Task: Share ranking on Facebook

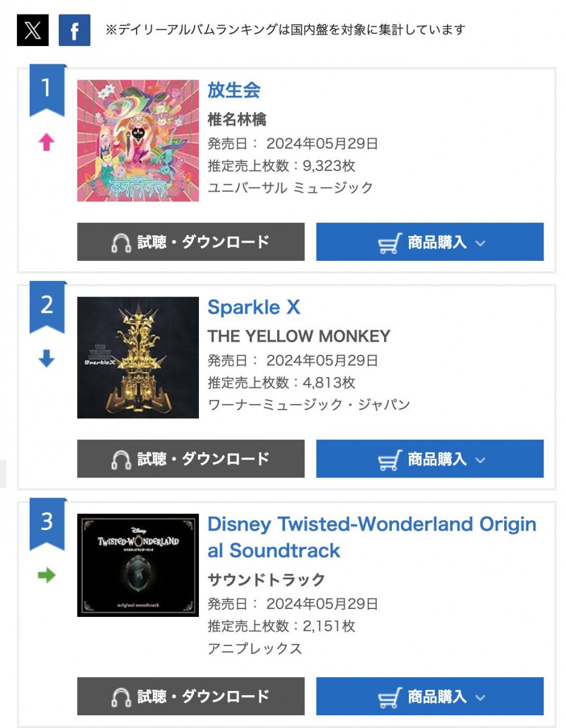Action: point(74,30)
